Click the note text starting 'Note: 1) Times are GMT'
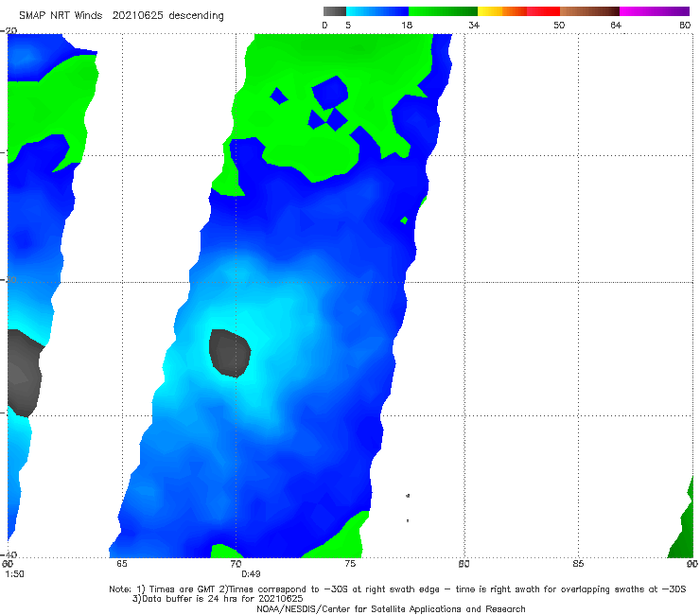 click(x=397, y=589)
